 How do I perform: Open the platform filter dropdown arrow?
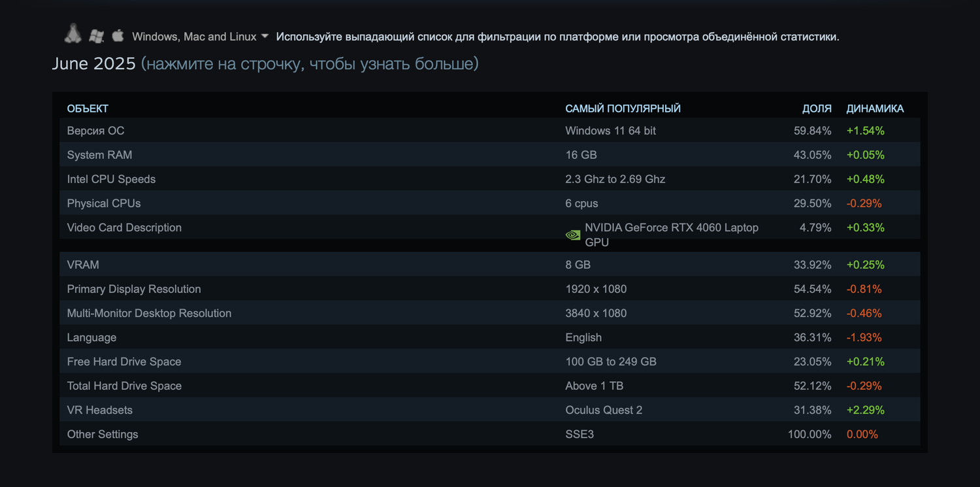coord(265,36)
